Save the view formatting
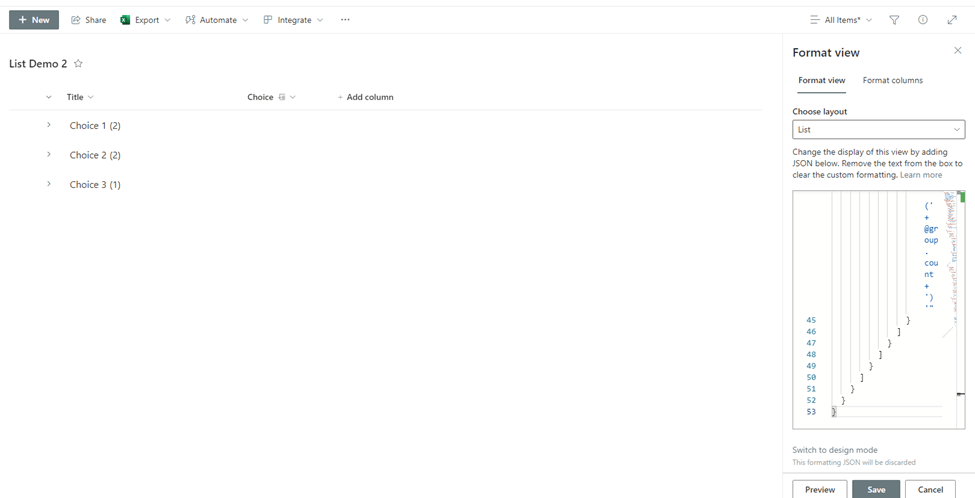Viewport: 975px width, 498px height. [876, 489]
